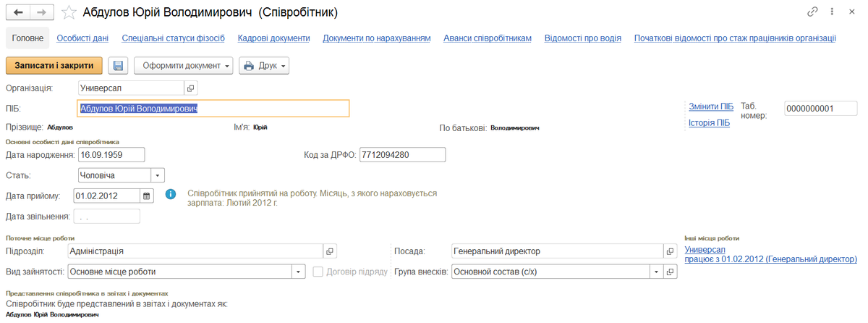
Task: Click the ПІБ full name input field
Action: pos(213,108)
